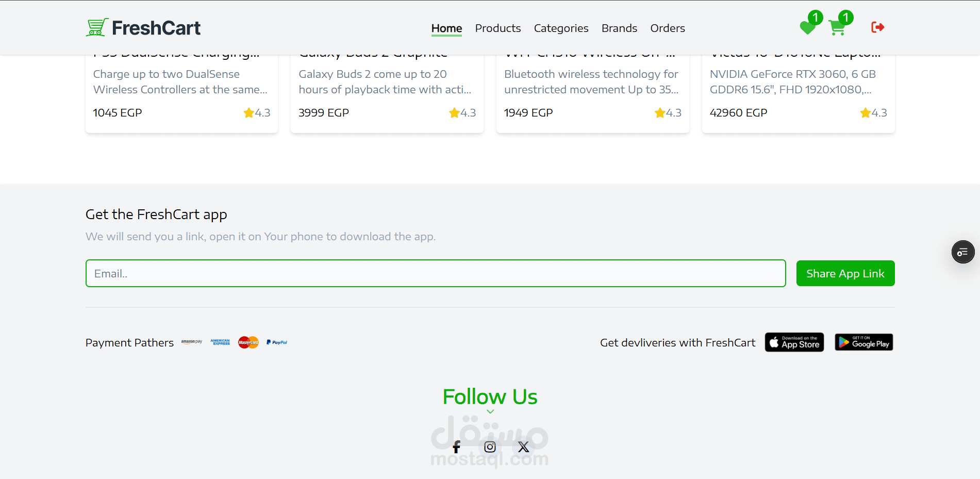
Task: Open the Get it on Google Play badge
Action: (864, 342)
